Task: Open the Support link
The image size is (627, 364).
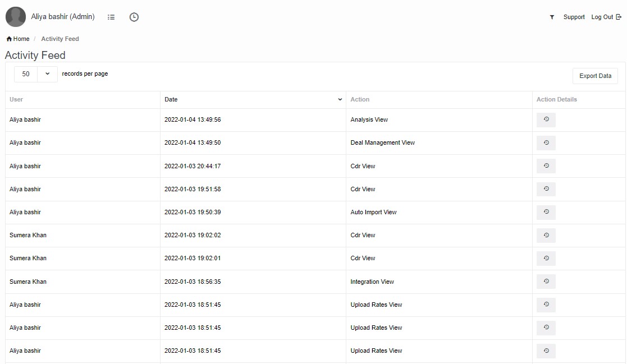Action: coord(574,17)
